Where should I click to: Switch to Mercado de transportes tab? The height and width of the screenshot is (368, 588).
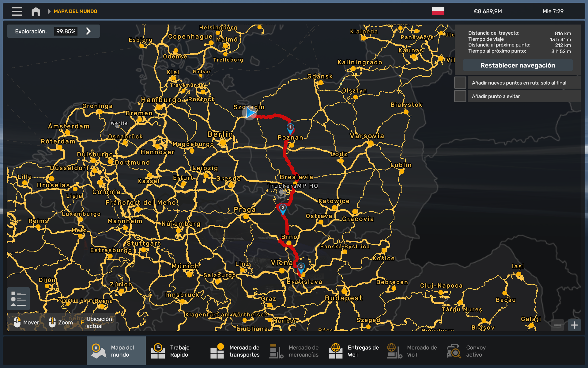click(235, 351)
